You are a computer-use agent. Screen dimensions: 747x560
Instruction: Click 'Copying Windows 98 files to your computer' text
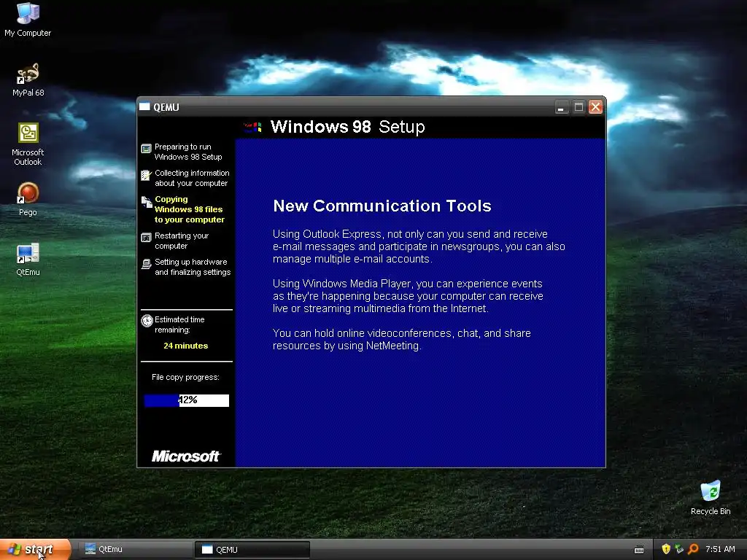pos(190,209)
